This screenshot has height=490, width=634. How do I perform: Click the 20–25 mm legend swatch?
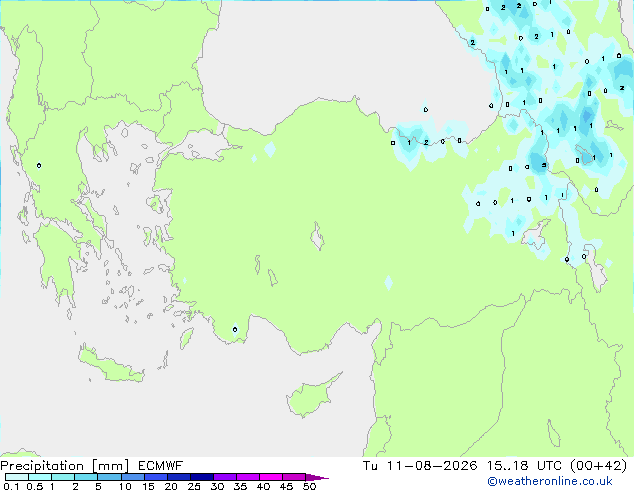179,477
